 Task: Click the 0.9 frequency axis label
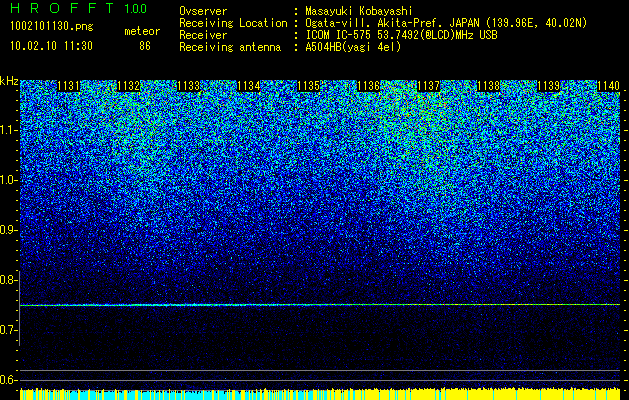tap(8, 230)
